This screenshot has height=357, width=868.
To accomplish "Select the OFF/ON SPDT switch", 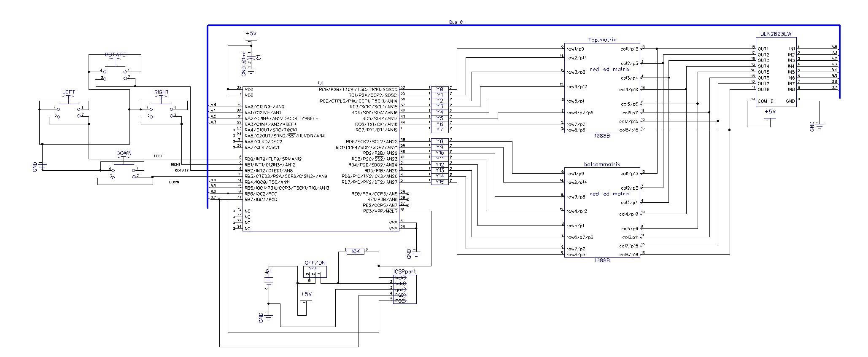I will [315, 271].
